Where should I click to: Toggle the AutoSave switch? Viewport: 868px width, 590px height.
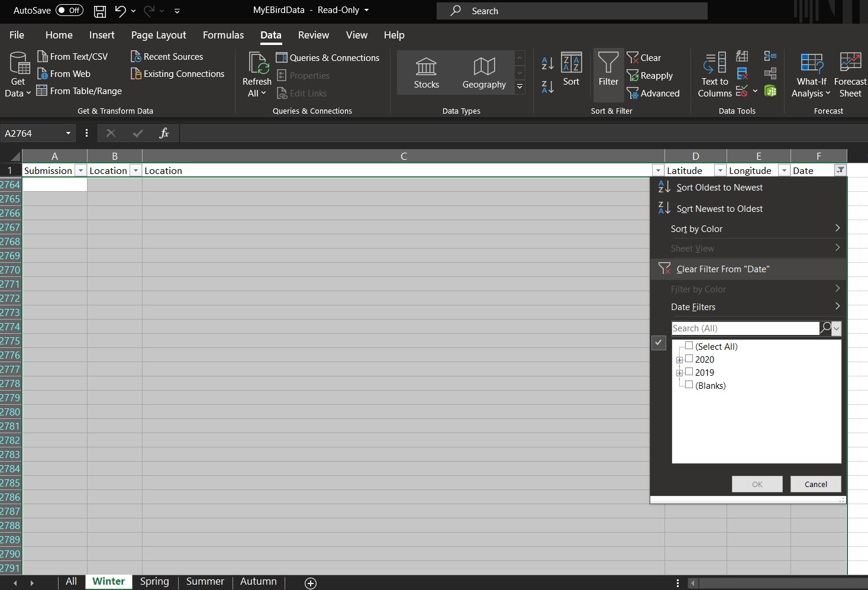click(x=69, y=11)
